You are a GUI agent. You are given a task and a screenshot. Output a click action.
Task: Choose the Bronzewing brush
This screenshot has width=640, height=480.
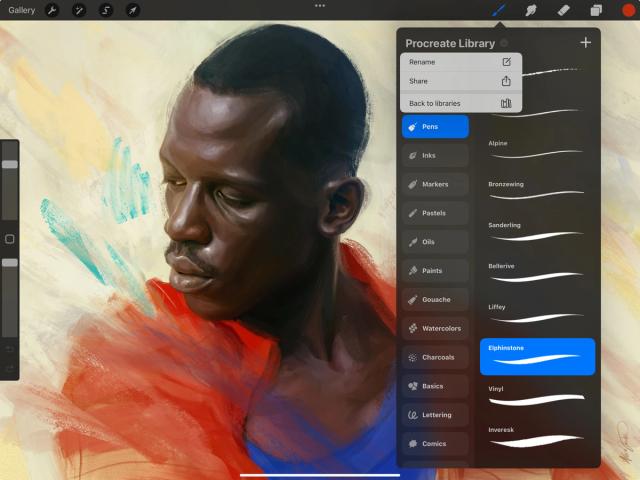tap(538, 191)
